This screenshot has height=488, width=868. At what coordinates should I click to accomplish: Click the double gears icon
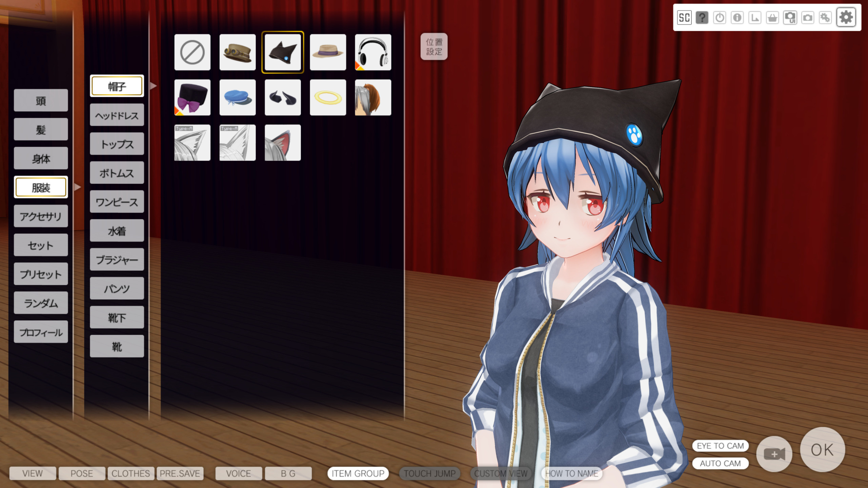coord(825,18)
